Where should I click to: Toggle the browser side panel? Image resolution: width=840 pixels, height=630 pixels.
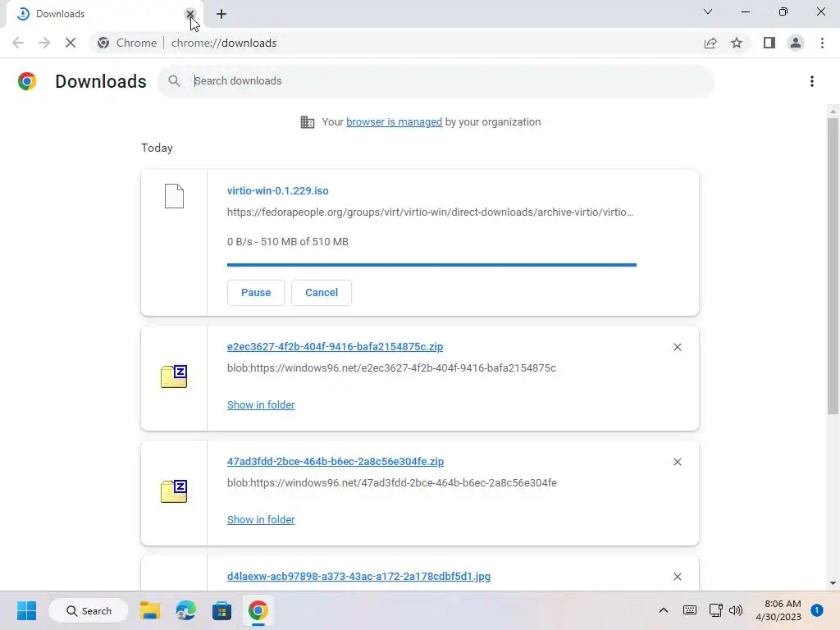tap(769, 43)
